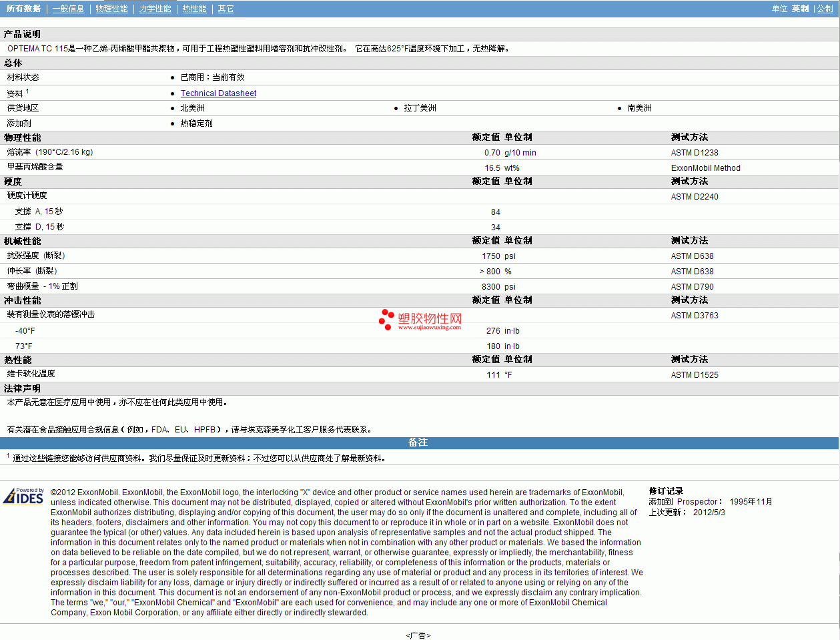Switch units to 公制
The width and height of the screenshot is (840, 640).
[x=825, y=9]
